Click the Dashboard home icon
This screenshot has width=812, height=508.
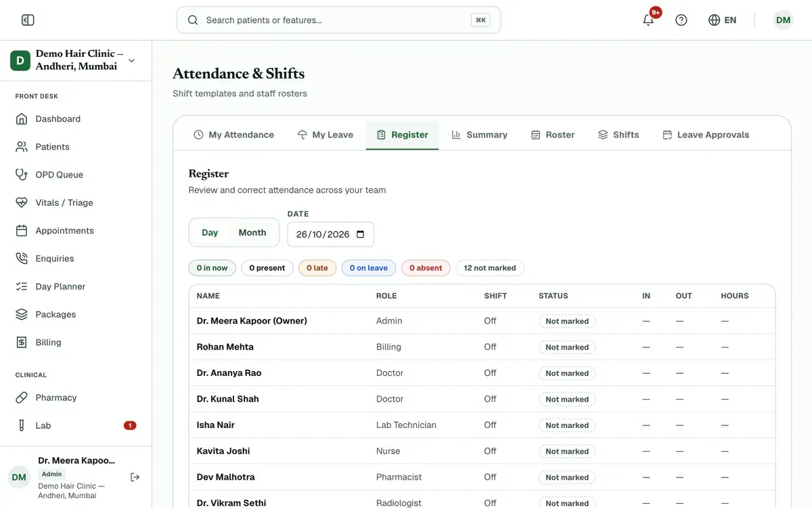pyautogui.click(x=22, y=119)
